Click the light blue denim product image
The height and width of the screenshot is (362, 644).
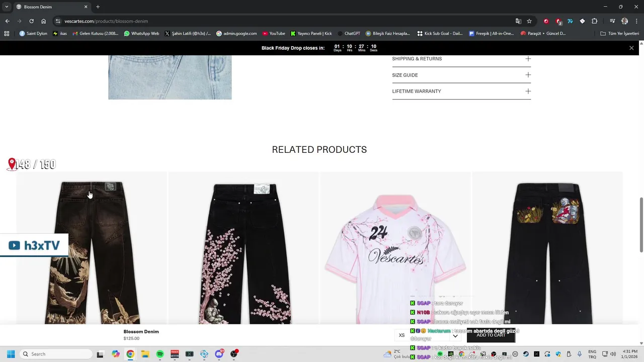pos(170,77)
